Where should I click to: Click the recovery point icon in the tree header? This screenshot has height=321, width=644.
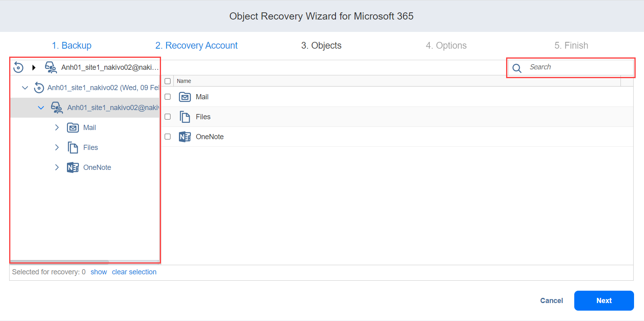(18, 67)
